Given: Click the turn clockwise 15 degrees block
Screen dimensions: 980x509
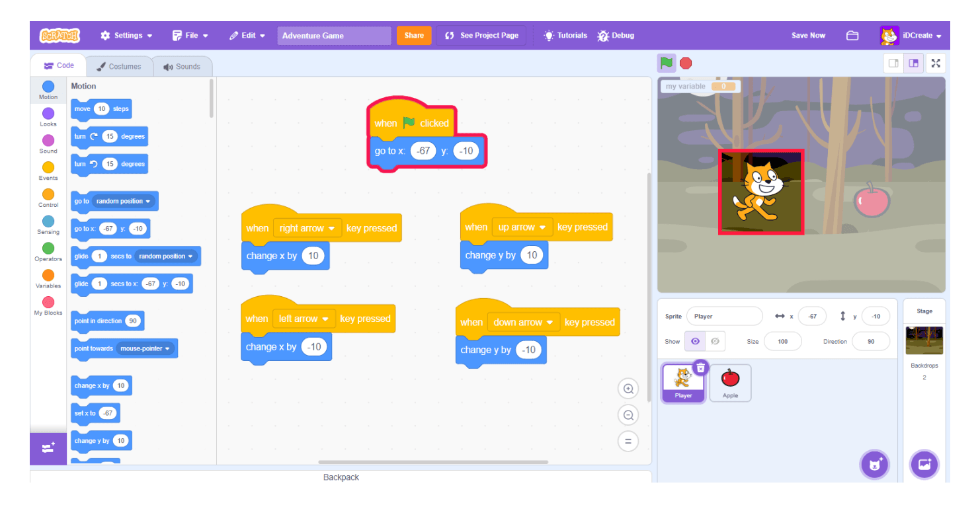Looking at the screenshot, I should point(109,137).
